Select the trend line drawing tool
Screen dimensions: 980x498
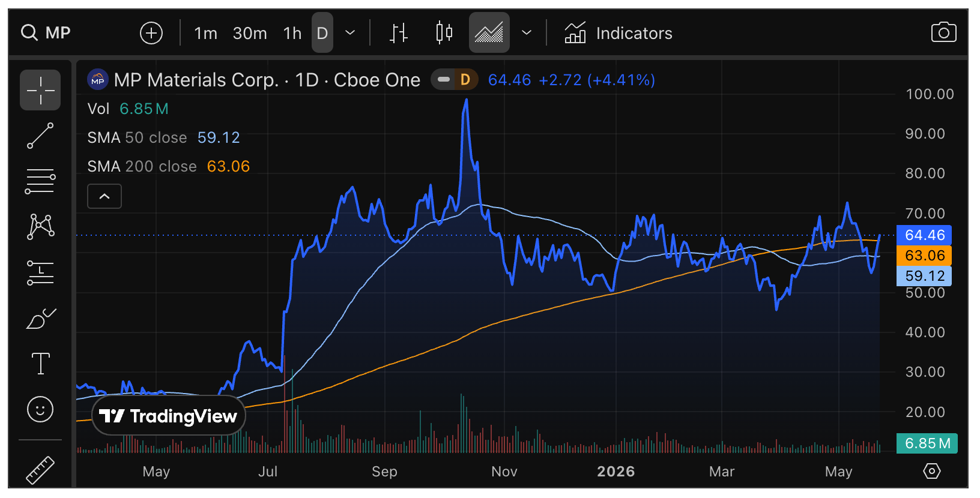click(40, 136)
